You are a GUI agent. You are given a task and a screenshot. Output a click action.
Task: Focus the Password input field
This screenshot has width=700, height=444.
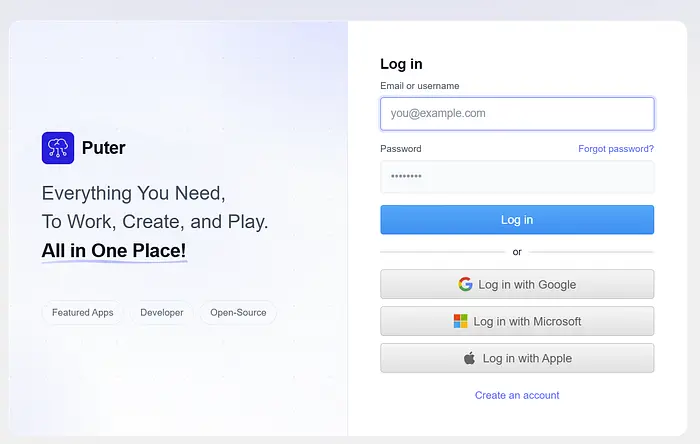[x=517, y=177]
